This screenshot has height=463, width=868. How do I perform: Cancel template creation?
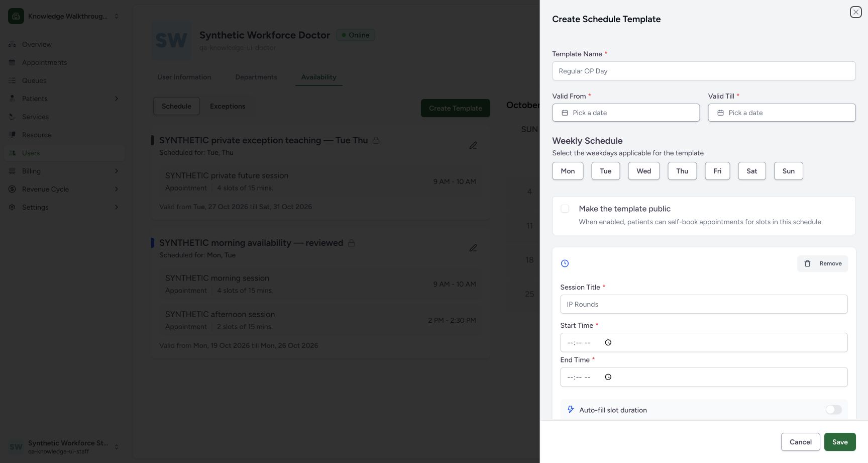click(801, 442)
